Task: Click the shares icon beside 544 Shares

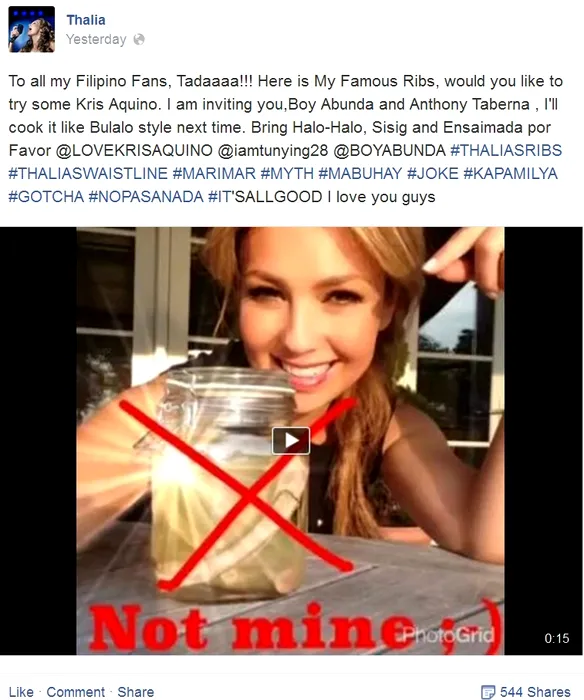Action: pos(488,692)
